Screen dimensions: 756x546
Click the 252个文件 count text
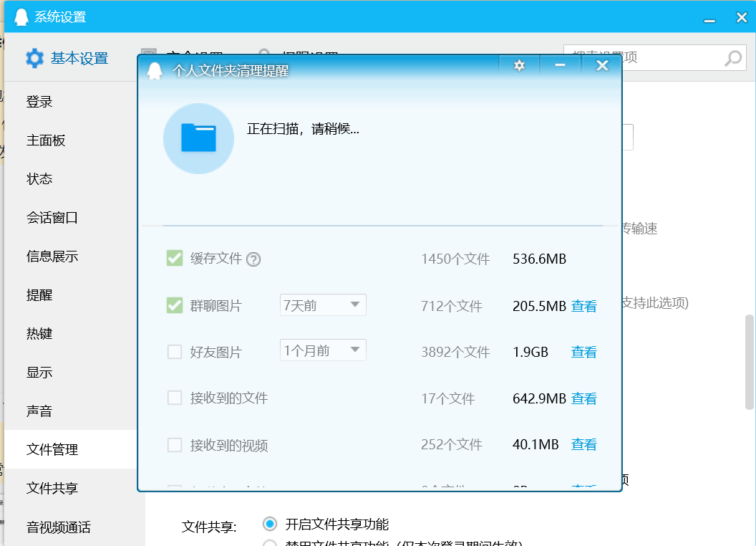(x=452, y=444)
